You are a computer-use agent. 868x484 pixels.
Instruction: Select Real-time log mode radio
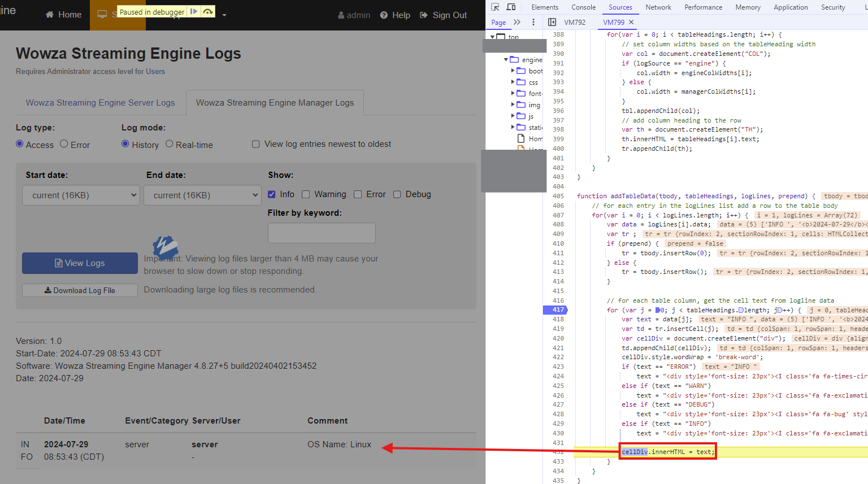pos(170,144)
